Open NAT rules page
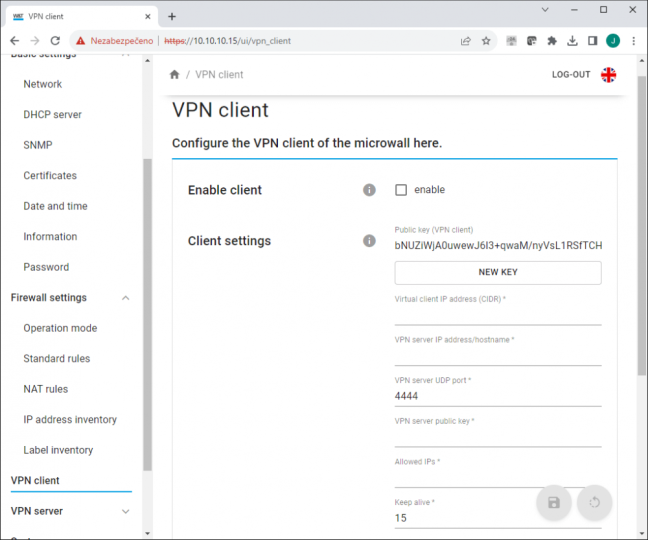Screen dimensions: 648x540 (x=45, y=389)
